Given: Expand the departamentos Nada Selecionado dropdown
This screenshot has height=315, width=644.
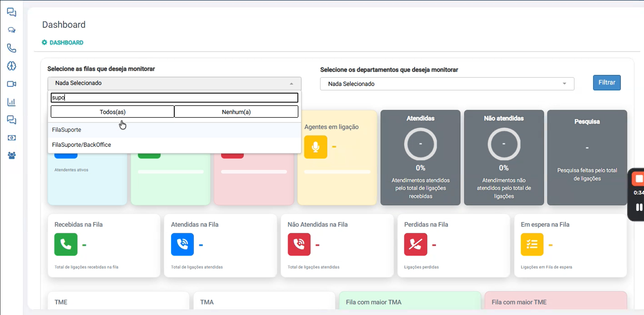Looking at the screenshot, I should pyautogui.click(x=447, y=84).
